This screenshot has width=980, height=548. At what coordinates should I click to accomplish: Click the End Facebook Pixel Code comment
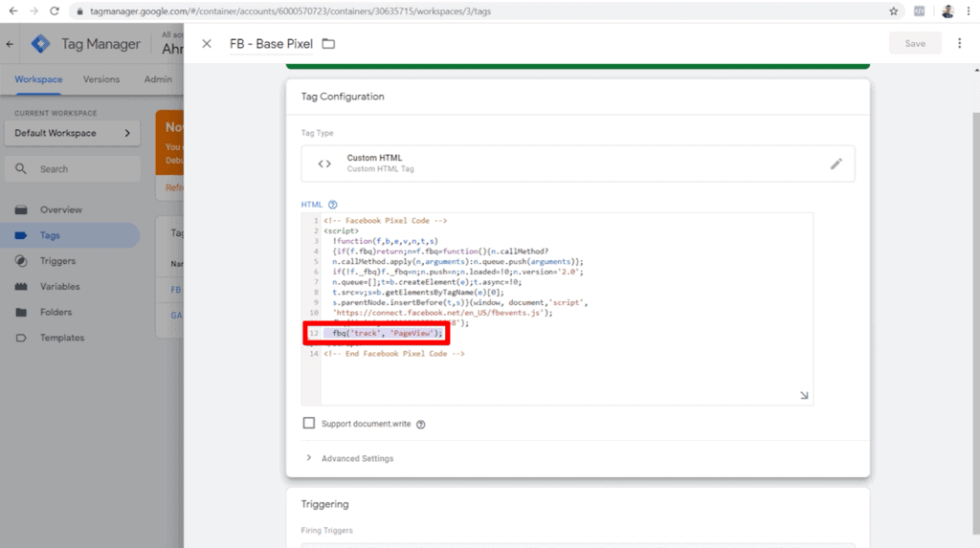point(394,354)
